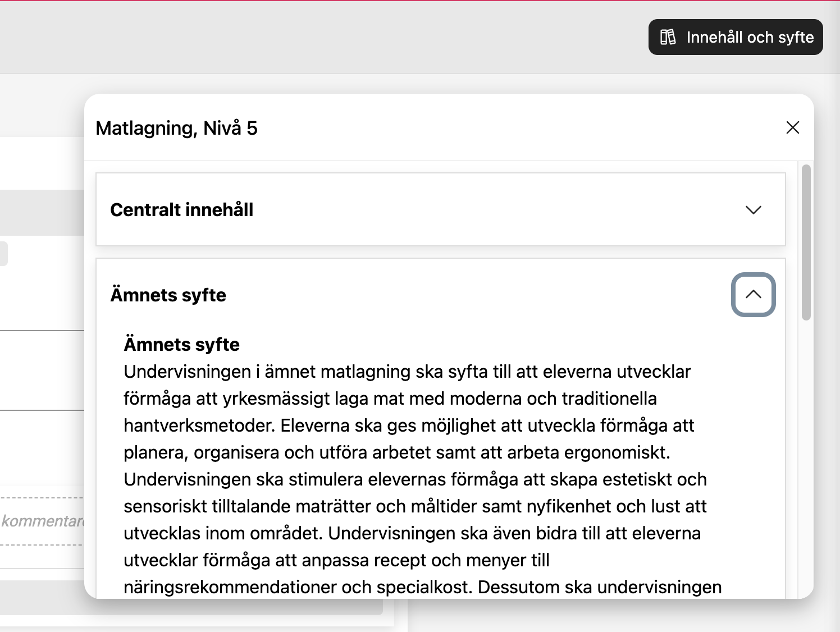Click the dialog's vertical scrollbar thumb
This screenshot has height=632, width=840.
click(x=806, y=242)
